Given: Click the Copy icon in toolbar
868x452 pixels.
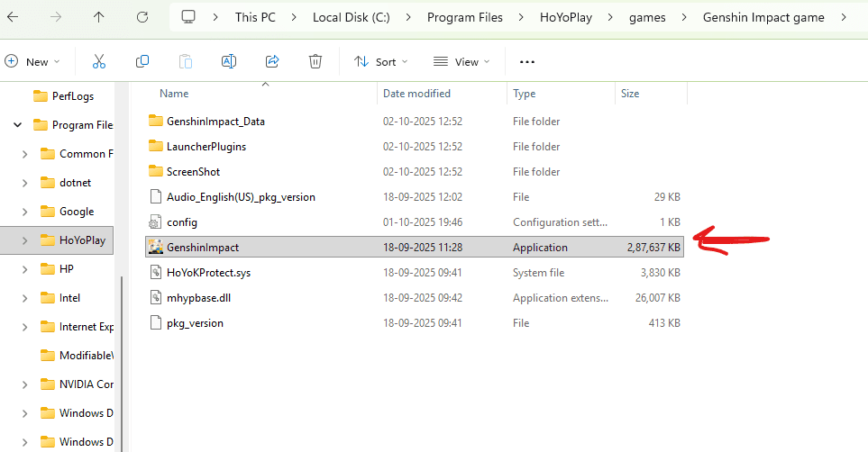Looking at the screenshot, I should click(142, 61).
